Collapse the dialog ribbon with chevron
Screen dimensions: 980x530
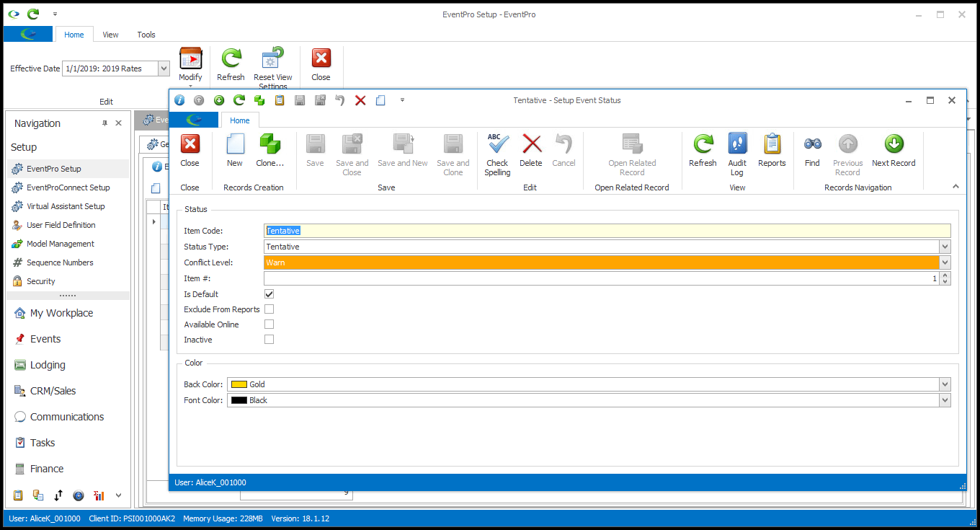pos(955,187)
